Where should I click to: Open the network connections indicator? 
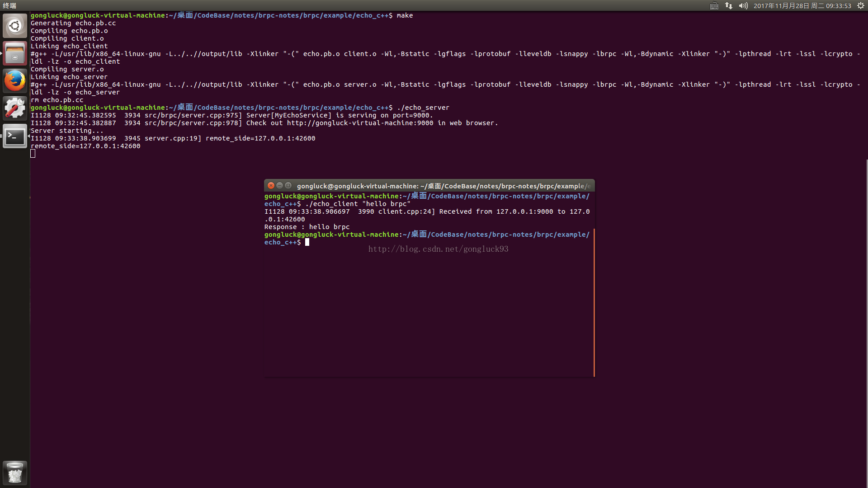coord(729,6)
